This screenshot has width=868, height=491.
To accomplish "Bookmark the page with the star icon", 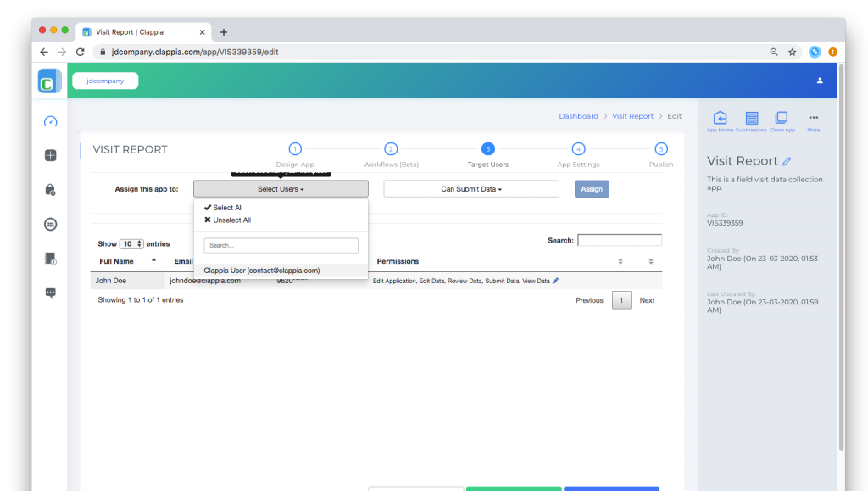I will (793, 52).
